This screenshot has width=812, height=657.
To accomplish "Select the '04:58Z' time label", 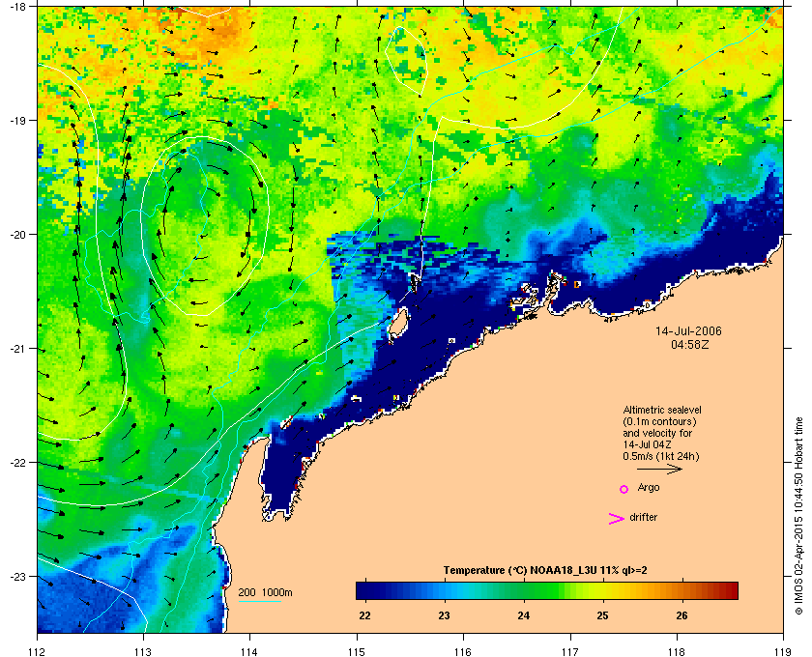I will [x=690, y=344].
